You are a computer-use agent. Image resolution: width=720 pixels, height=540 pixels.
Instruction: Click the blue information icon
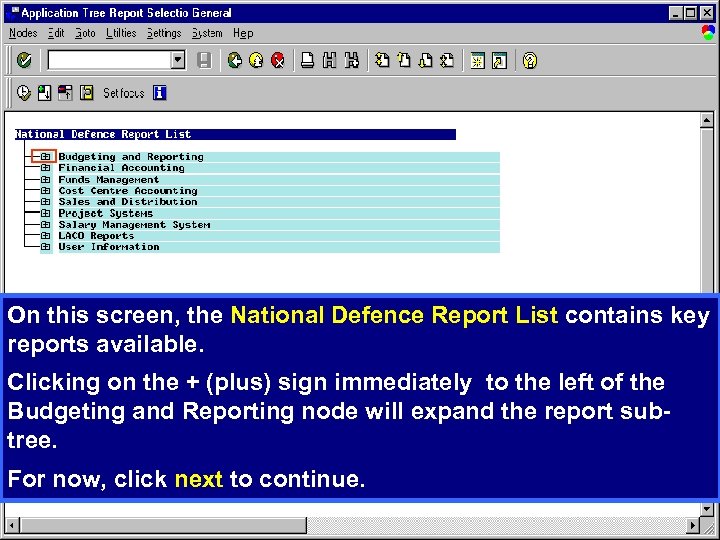click(159, 93)
